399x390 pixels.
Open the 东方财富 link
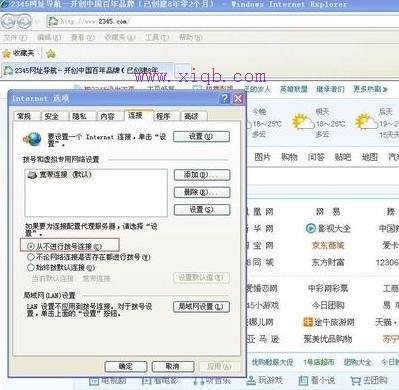coord(328,262)
